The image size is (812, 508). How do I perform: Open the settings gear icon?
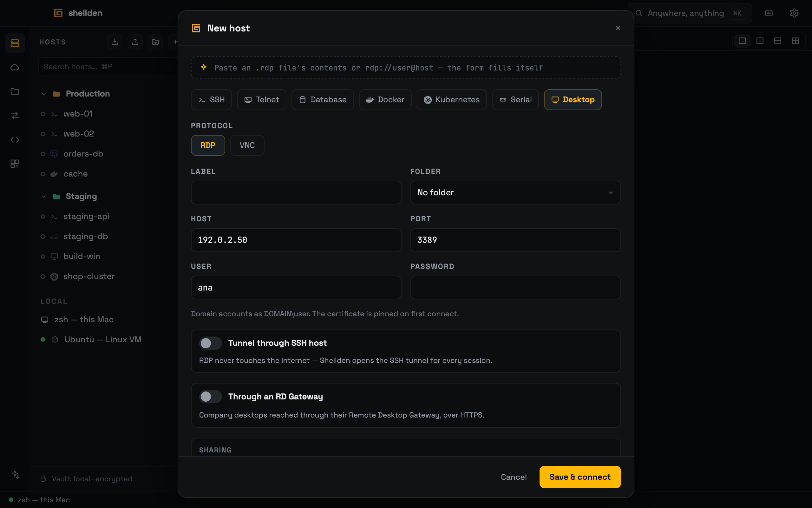794,13
